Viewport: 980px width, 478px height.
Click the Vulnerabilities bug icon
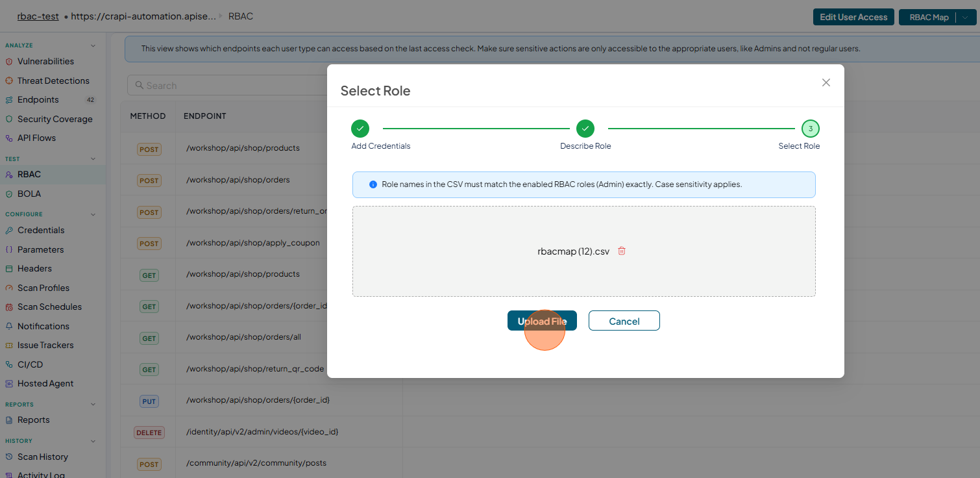click(9, 61)
